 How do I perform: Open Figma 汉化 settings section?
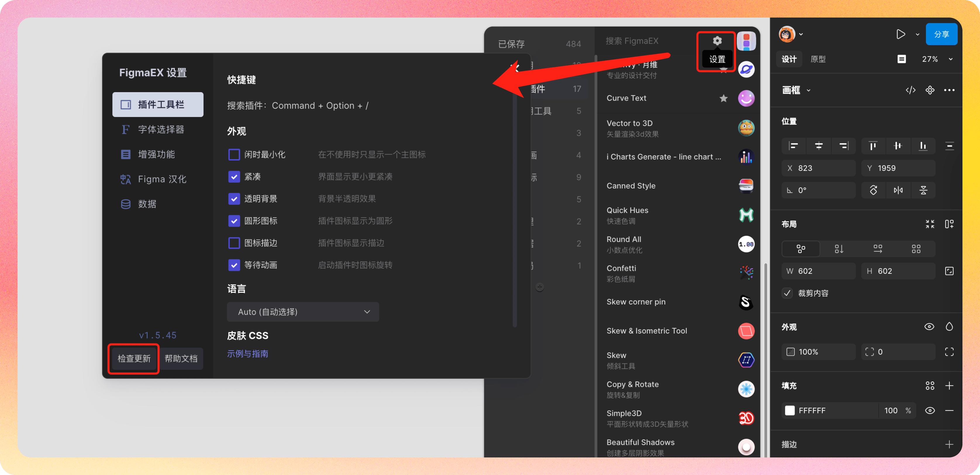(x=158, y=179)
